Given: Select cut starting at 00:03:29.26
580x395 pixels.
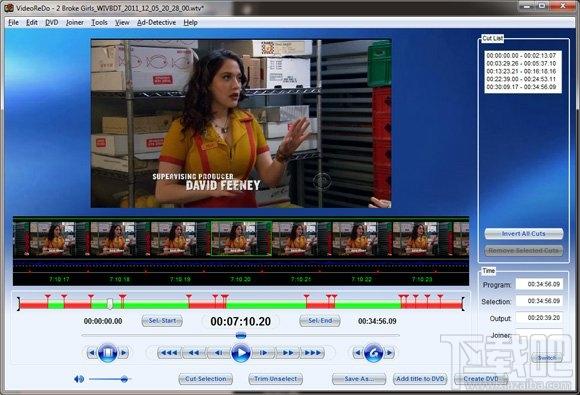Looking at the screenshot, I should 521,64.
